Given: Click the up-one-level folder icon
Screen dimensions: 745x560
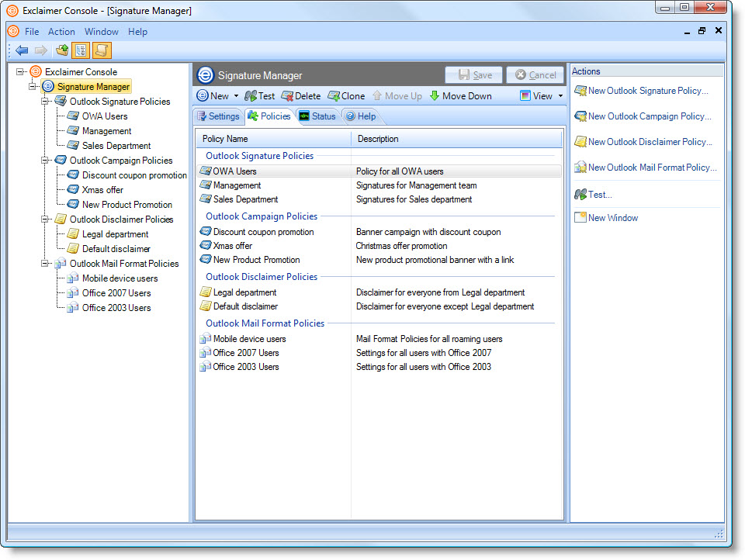Looking at the screenshot, I should coord(62,50).
